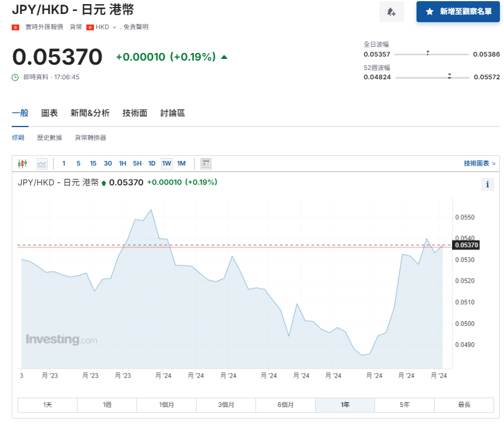Open the 技術圖表 link
This screenshot has width=504, height=425.
pyautogui.click(x=479, y=163)
